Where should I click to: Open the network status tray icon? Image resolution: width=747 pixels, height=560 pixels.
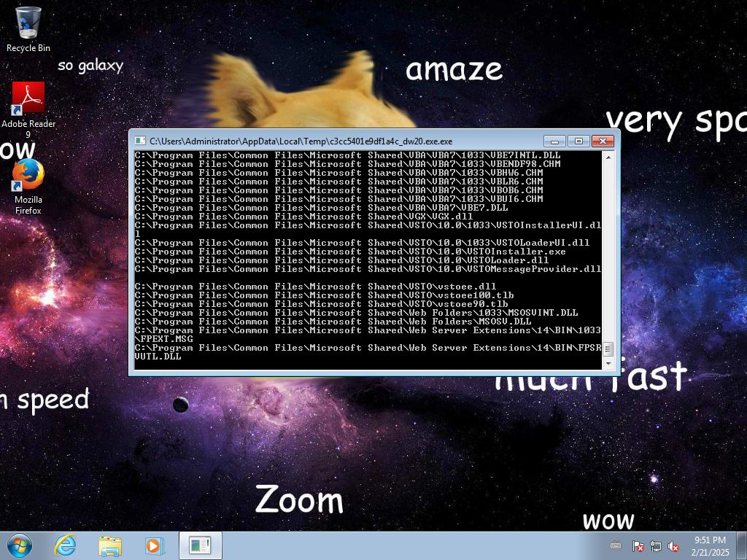pos(656,546)
